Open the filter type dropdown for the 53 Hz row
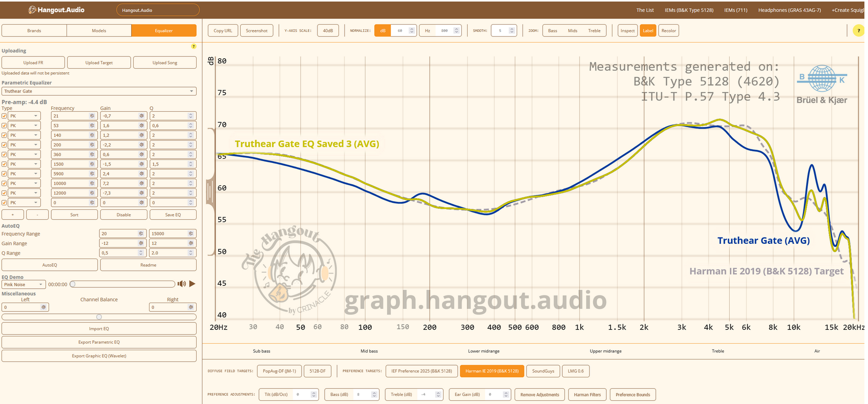The image size is (868, 404). click(24, 125)
